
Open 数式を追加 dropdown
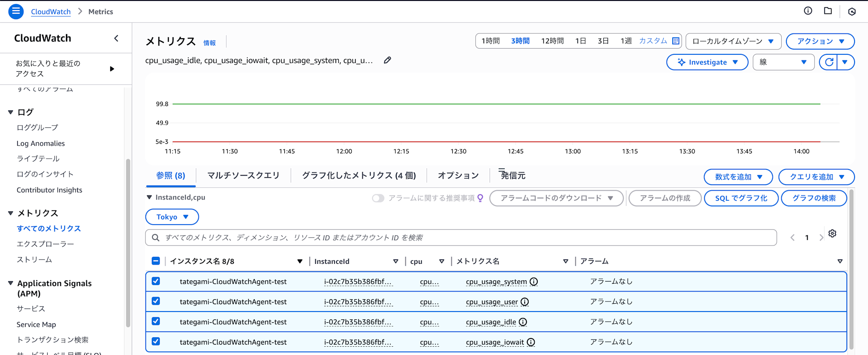(x=738, y=177)
